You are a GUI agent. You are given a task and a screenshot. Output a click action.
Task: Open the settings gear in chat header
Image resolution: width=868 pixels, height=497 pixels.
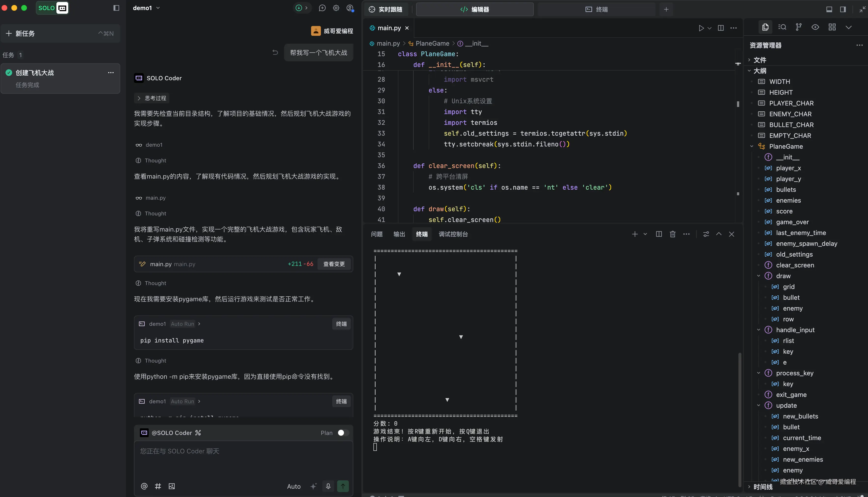click(x=336, y=8)
